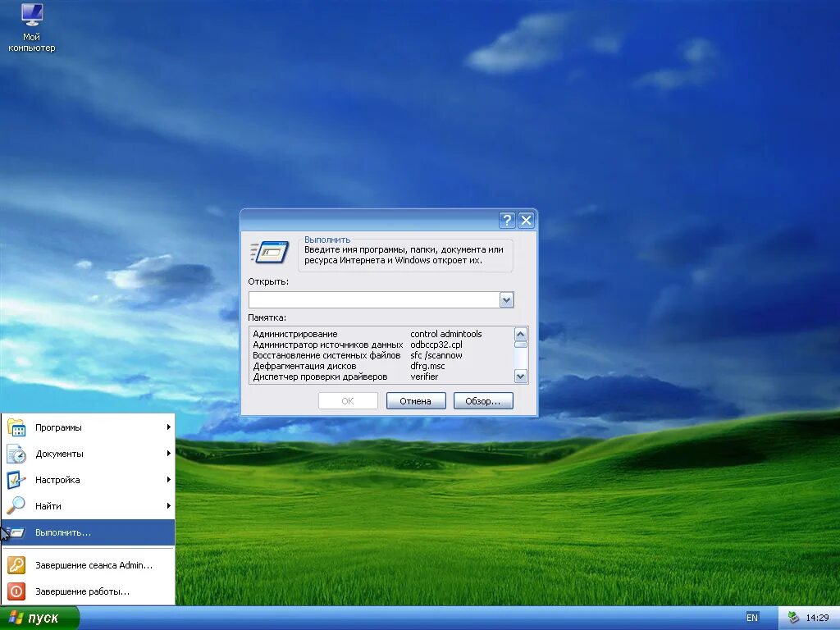
Task: Click the key icon for logging off Admin
Action: click(x=16, y=565)
